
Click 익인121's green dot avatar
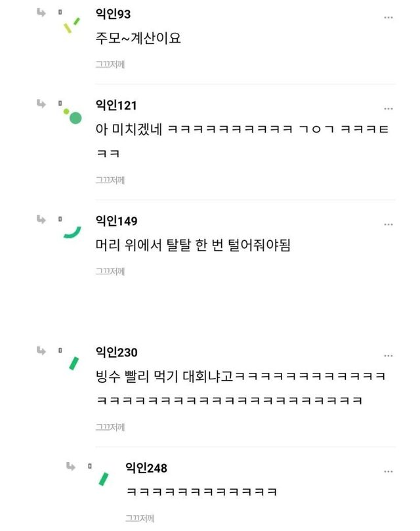tap(73, 116)
